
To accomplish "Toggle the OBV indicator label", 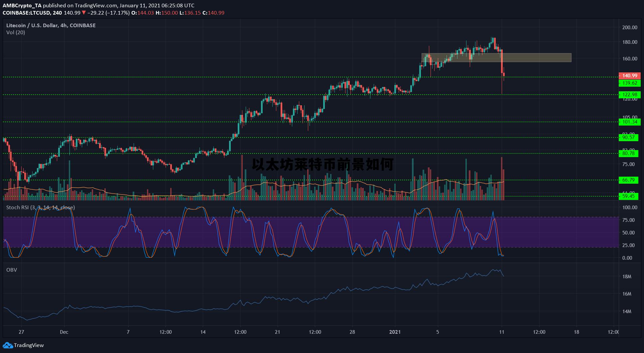I will pos(12,270).
